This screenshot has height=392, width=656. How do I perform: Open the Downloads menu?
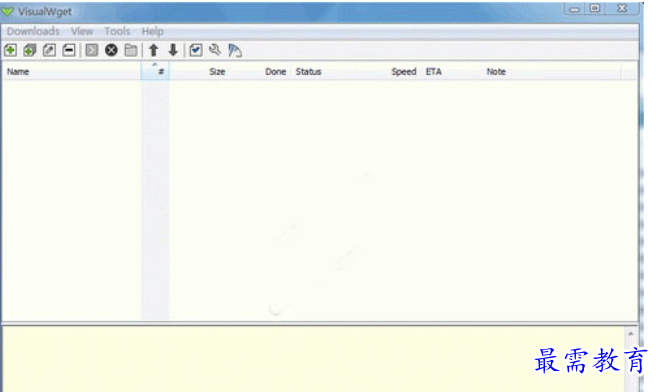click(33, 31)
